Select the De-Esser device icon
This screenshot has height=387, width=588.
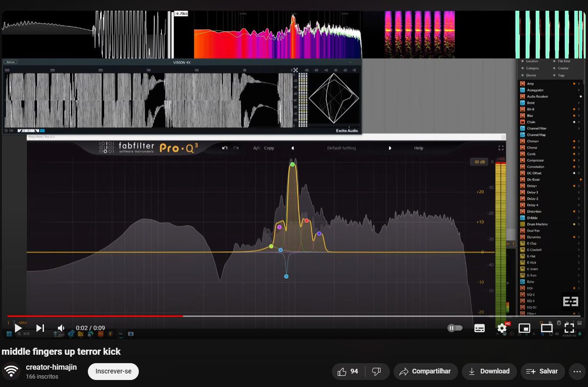click(x=522, y=179)
